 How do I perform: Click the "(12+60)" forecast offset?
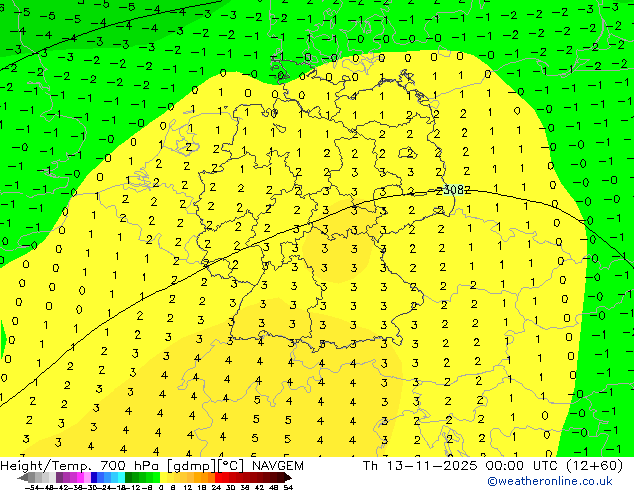pos(594,466)
